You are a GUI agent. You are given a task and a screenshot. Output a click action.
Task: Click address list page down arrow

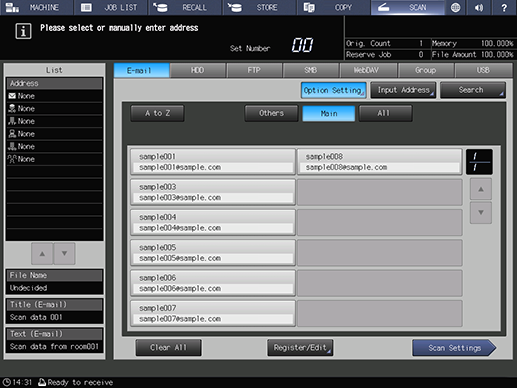481,213
